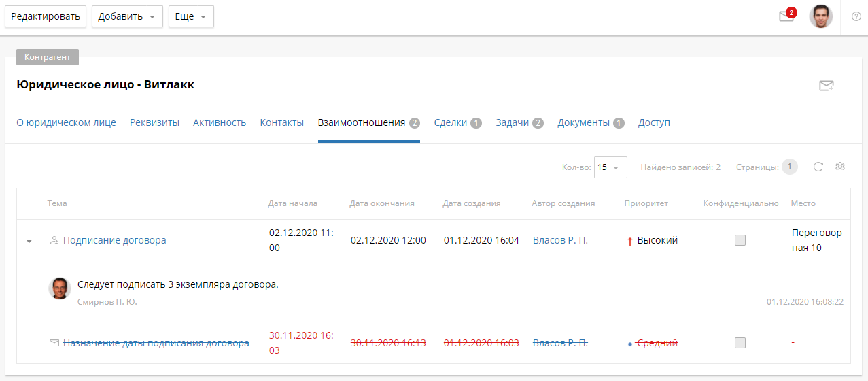Open table settings gear icon

tap(839, 167)
